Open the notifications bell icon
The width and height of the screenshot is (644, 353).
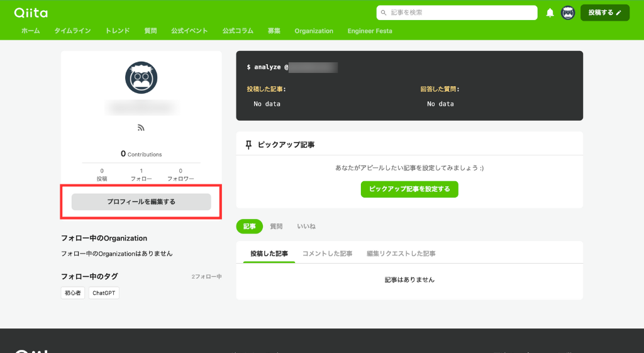point(550,13)
